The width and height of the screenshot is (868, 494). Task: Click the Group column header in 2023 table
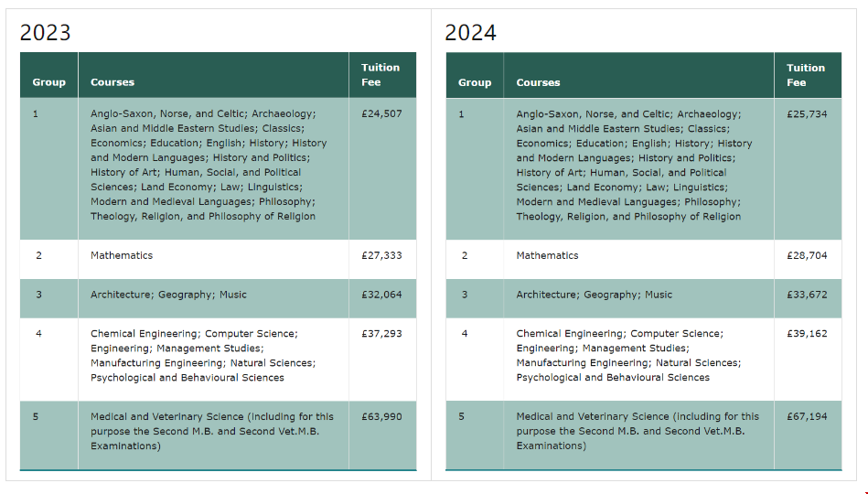click(49, 82)
